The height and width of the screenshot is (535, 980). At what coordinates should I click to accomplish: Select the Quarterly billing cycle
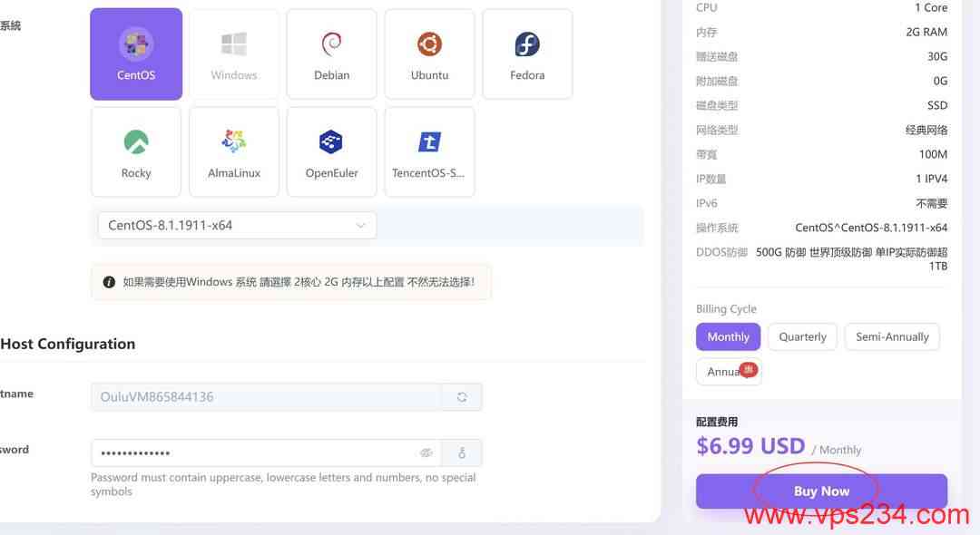802,337
